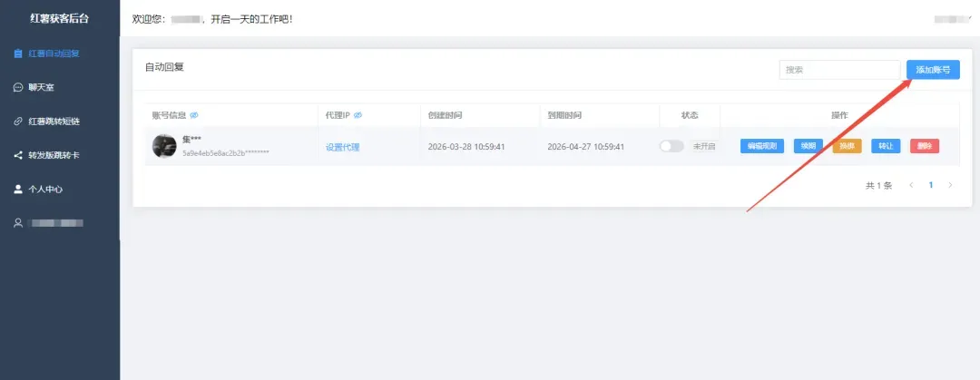Click the 编辑规则 button

(x=762, y=146)
